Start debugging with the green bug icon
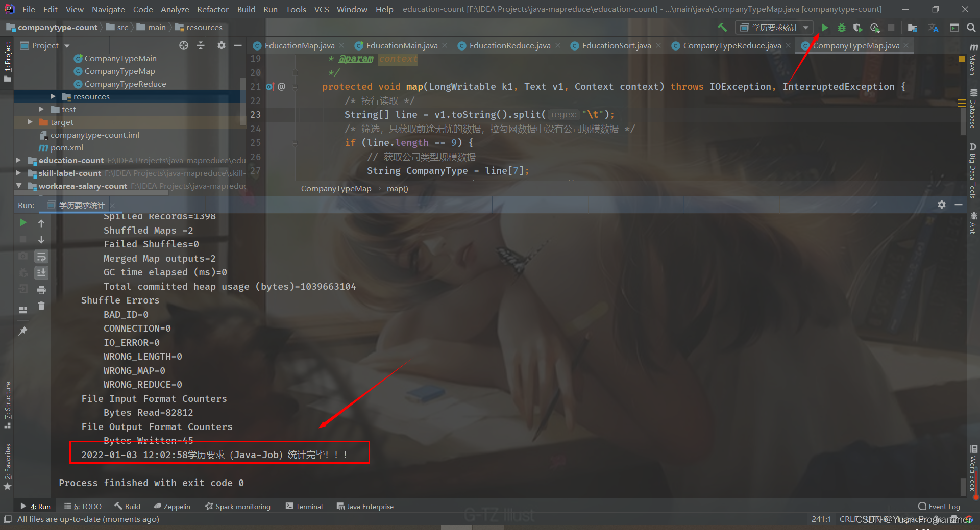This screenshot has height=530, width=980. (841, 28)
